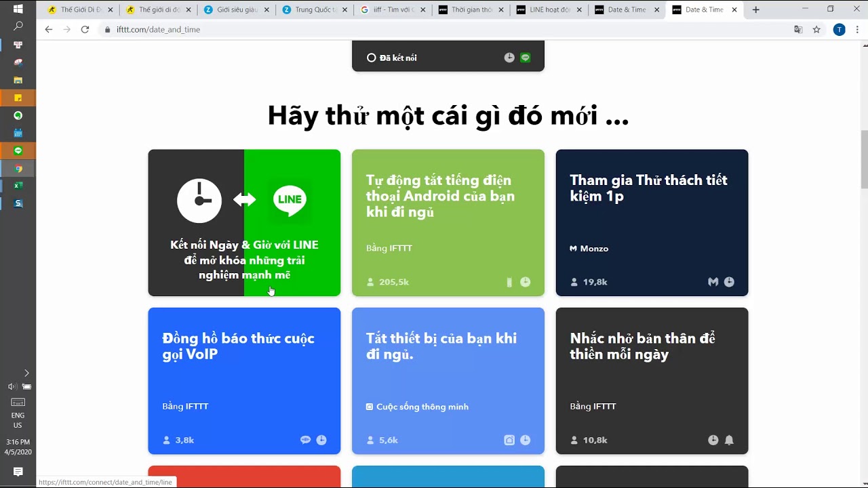Screen dimensions: 868x488
Task: Open Snagit app on the taskbar
Action: (x=18, y=203)
